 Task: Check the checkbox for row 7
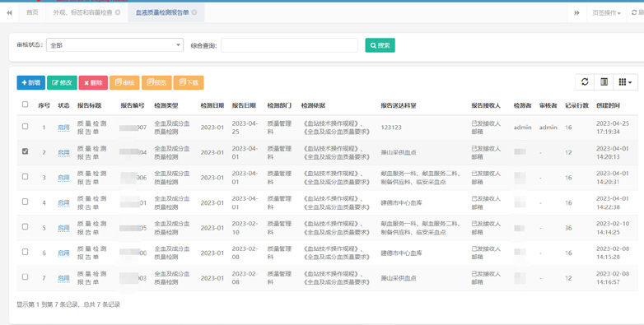tap(25, 276)
